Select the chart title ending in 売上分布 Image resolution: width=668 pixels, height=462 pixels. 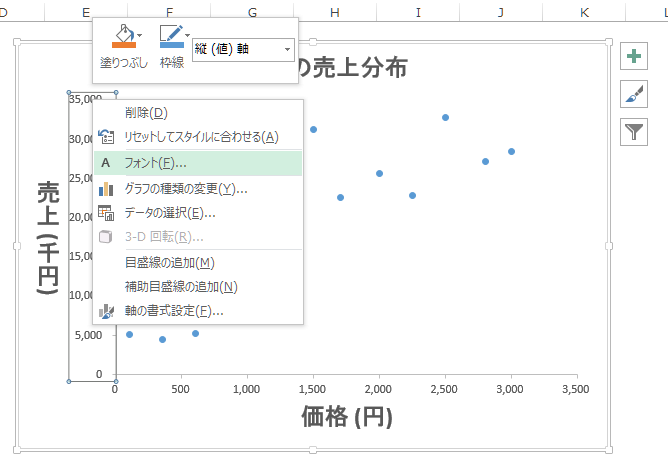pyautogui.click(x=353, y=68)
